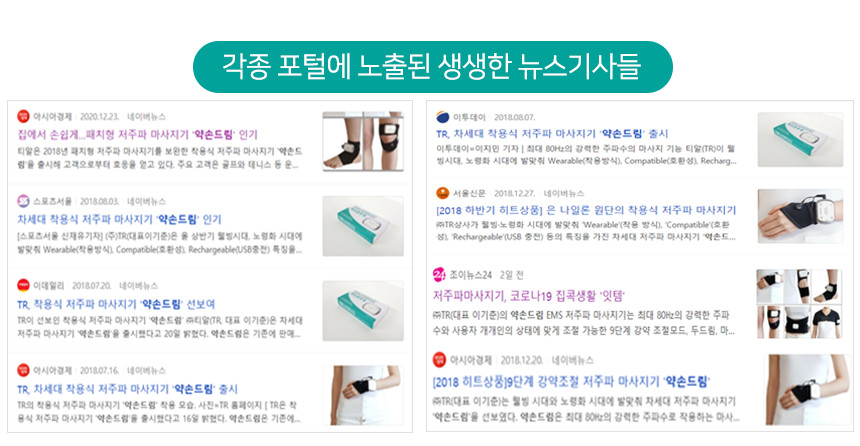Click the 아시아경제 logo icon dated 2018.12.20

click(439, 360)
